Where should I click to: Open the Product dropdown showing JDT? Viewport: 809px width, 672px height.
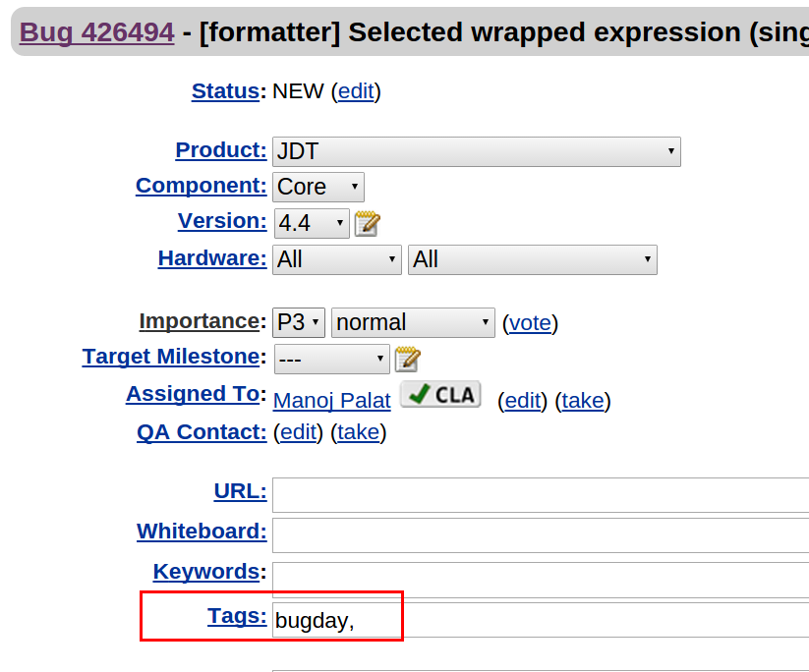point(477,152)
